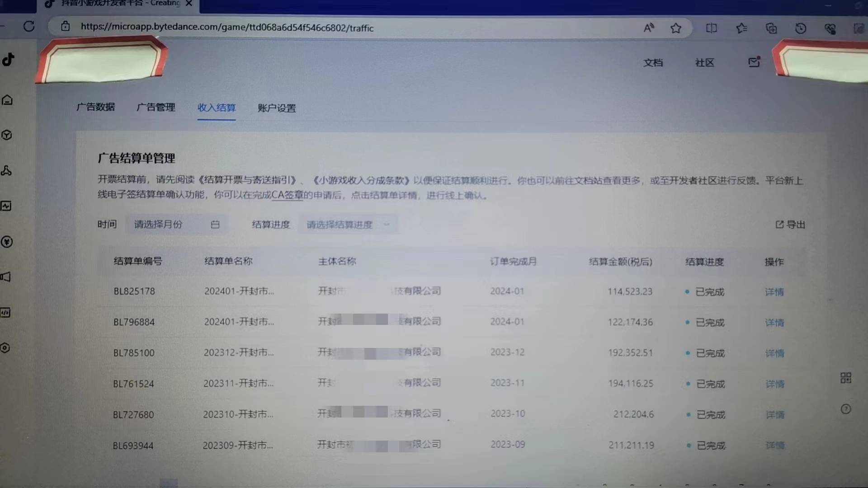Click the data chart icon in sidebar
The image size is (868, 488).
pyautogui.click(x=6, y=206)
